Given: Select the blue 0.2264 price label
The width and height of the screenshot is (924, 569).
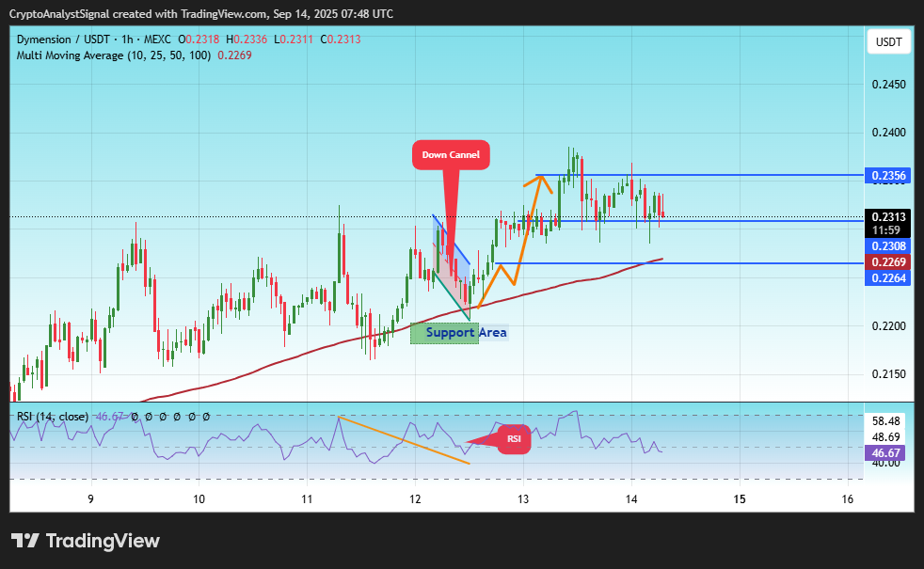Looking at the screenshot, I should click(887, 278).
